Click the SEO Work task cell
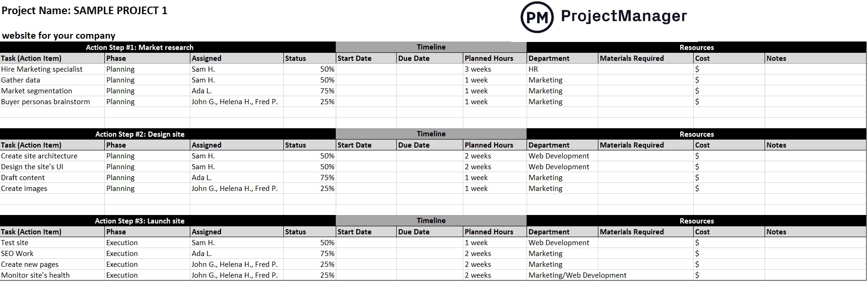Image resolution: width=868 pixels, height=281 pixels. [52, 253]
